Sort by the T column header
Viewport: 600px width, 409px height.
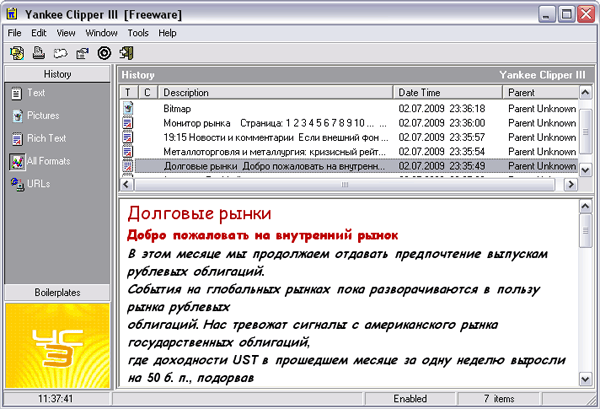(x=128, y=93)
